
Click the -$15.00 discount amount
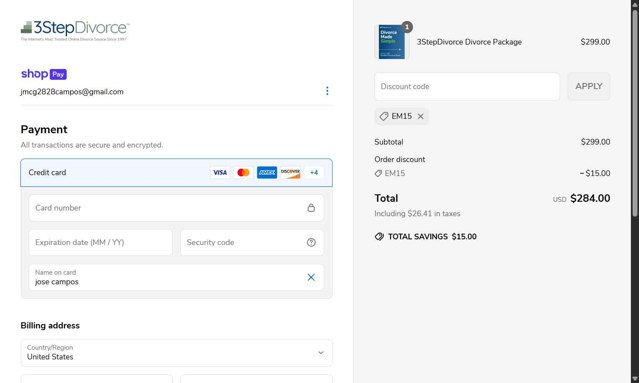[x=595, y=173]
